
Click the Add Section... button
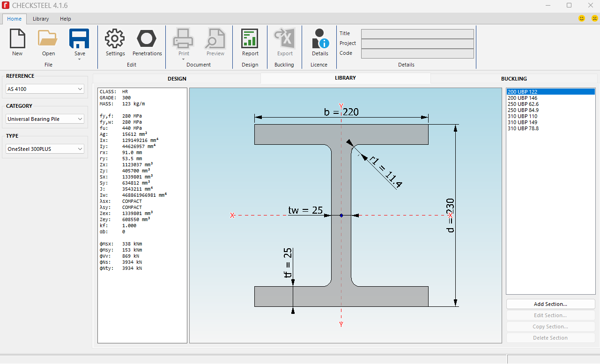point(550,304)
